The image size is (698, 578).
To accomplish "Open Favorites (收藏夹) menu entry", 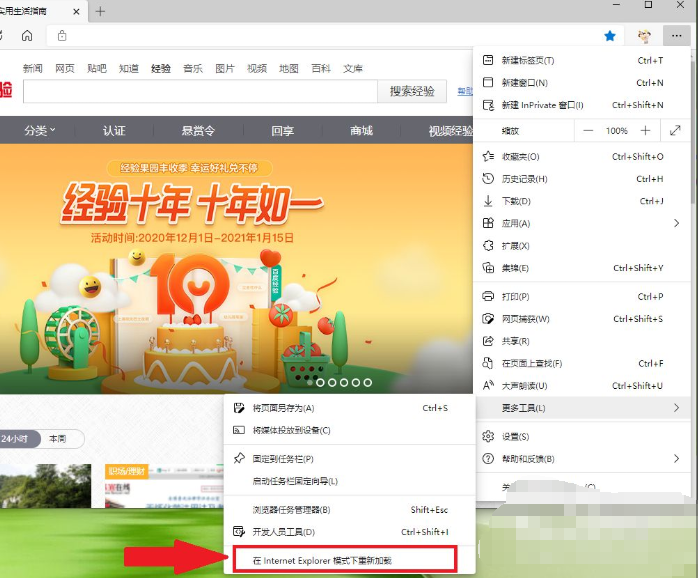I will (x=581, y=157).
